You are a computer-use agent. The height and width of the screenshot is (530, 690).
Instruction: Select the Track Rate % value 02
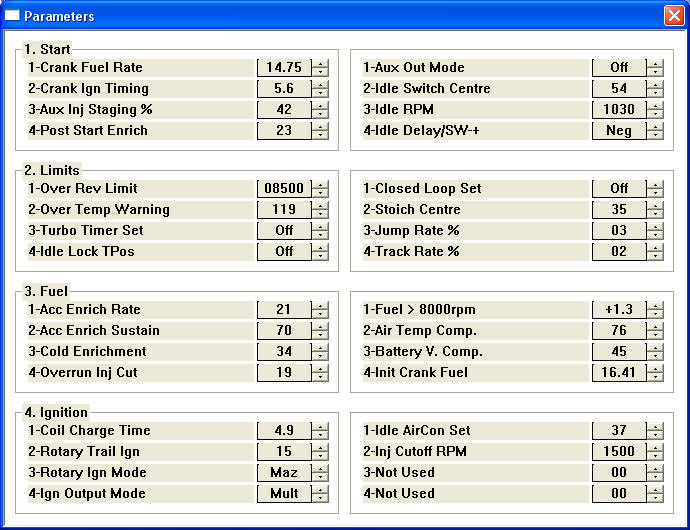pos(619,252)
